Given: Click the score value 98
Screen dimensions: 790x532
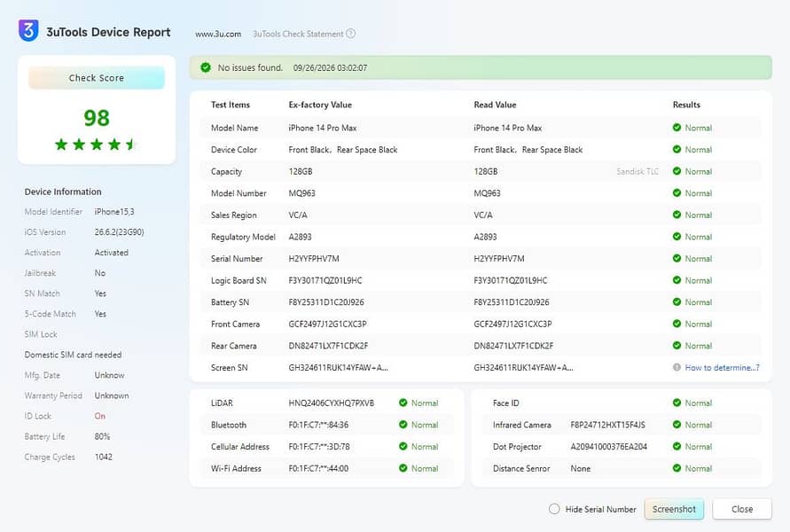Looking at the screenshot, I should [x=97, y=118].
